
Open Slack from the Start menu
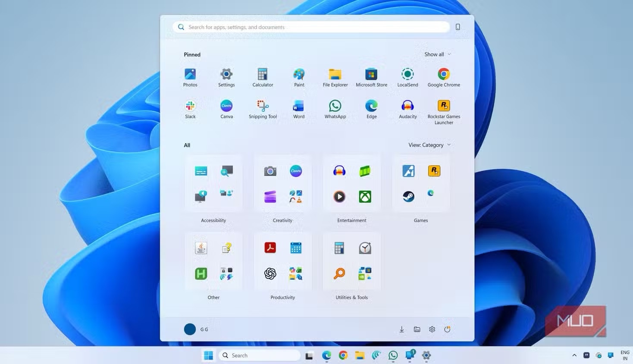[190, 106]
